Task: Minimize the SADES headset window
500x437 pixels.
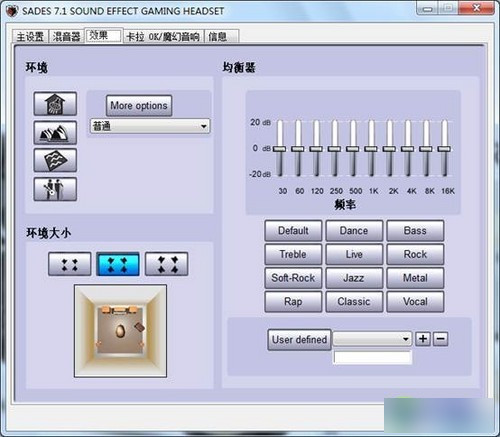Action: click(428, 8)
